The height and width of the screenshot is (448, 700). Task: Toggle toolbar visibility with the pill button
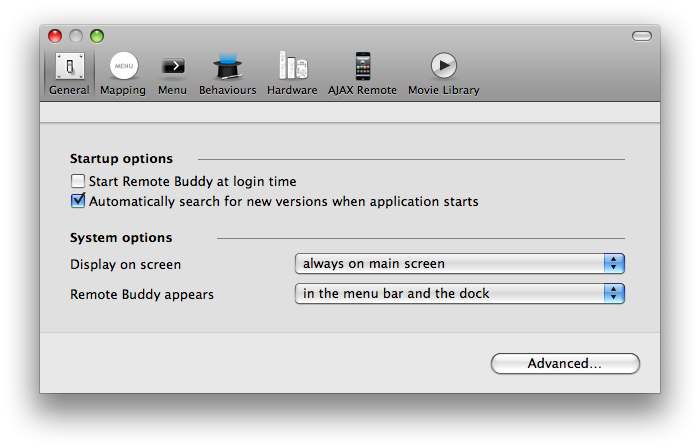(x=641, y=36)
